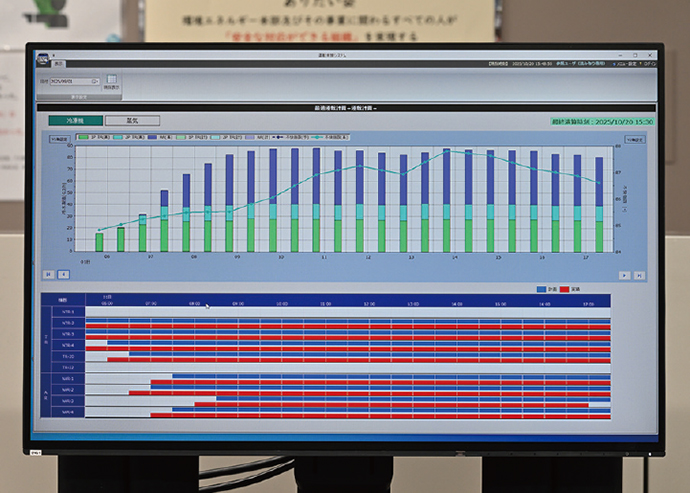Switch to the 蒸気 tab

click(130, 120)
